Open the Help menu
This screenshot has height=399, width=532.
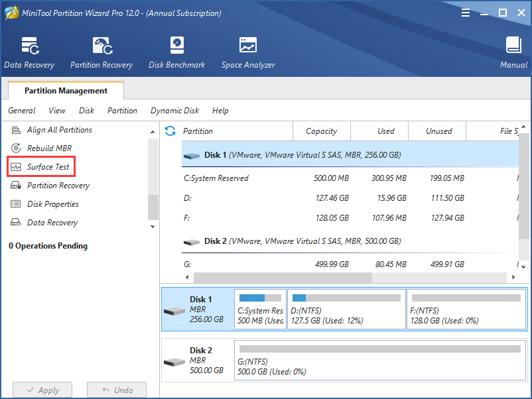point(220,111)
